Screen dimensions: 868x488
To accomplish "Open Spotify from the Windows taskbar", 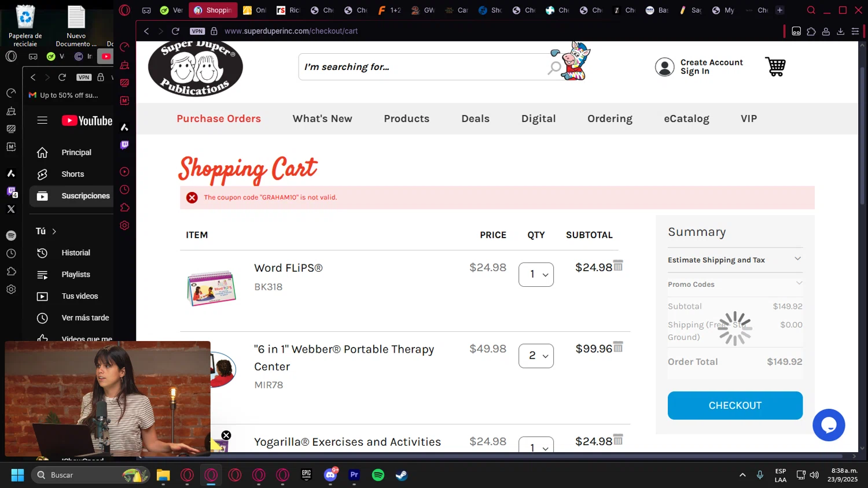I will 378,475.
